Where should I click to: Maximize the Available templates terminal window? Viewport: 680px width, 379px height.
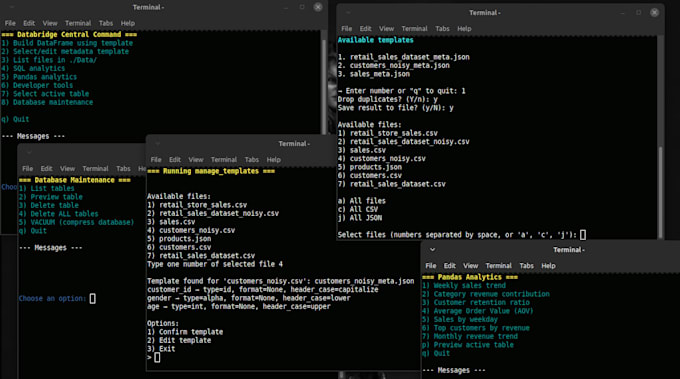point(638,13)
